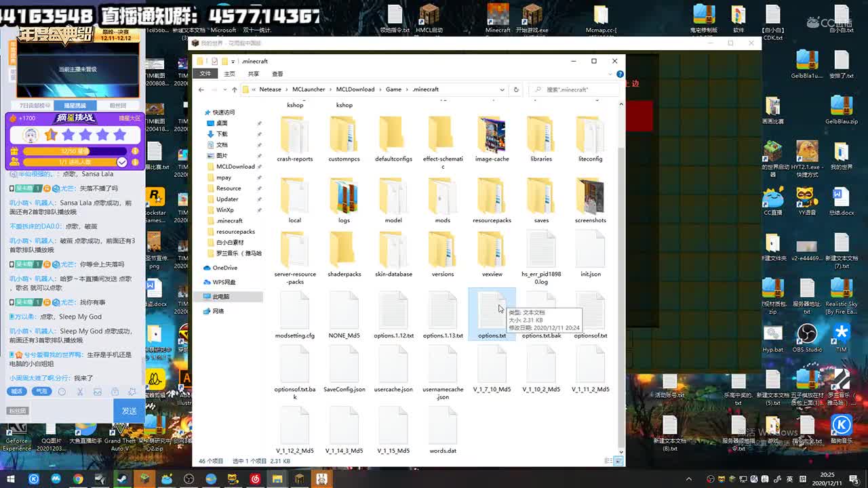Select the options.1.12.txt file

(393, 316)
